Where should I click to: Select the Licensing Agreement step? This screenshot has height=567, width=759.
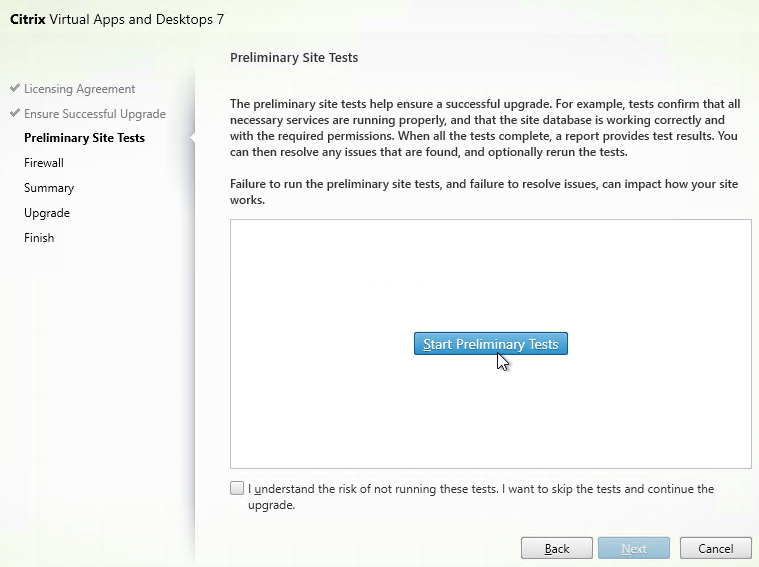79,89
